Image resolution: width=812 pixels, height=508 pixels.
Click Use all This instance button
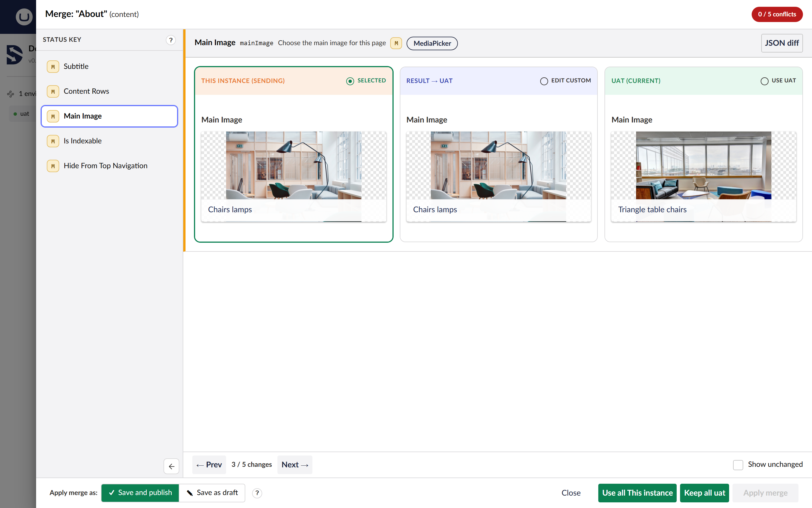(x=637, y=493)
